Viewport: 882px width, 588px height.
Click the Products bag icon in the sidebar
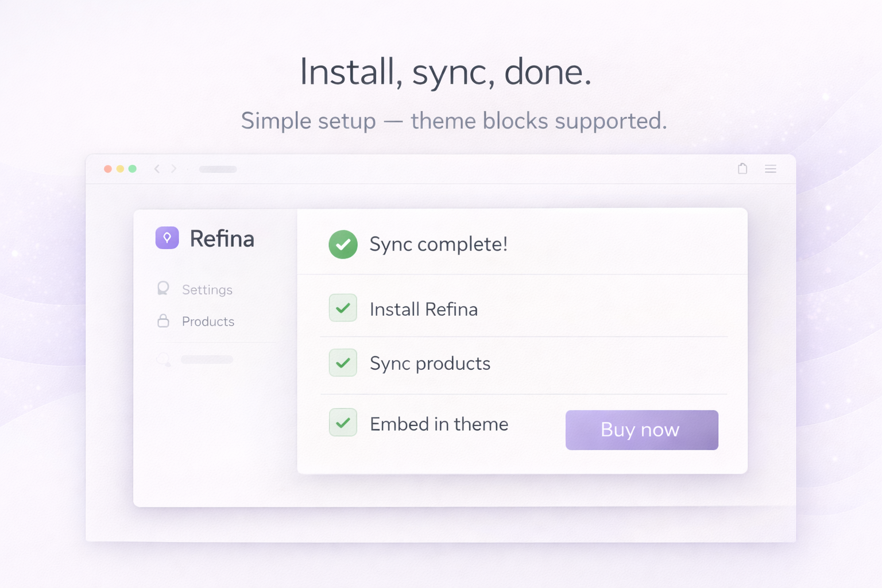coord(163,320)
